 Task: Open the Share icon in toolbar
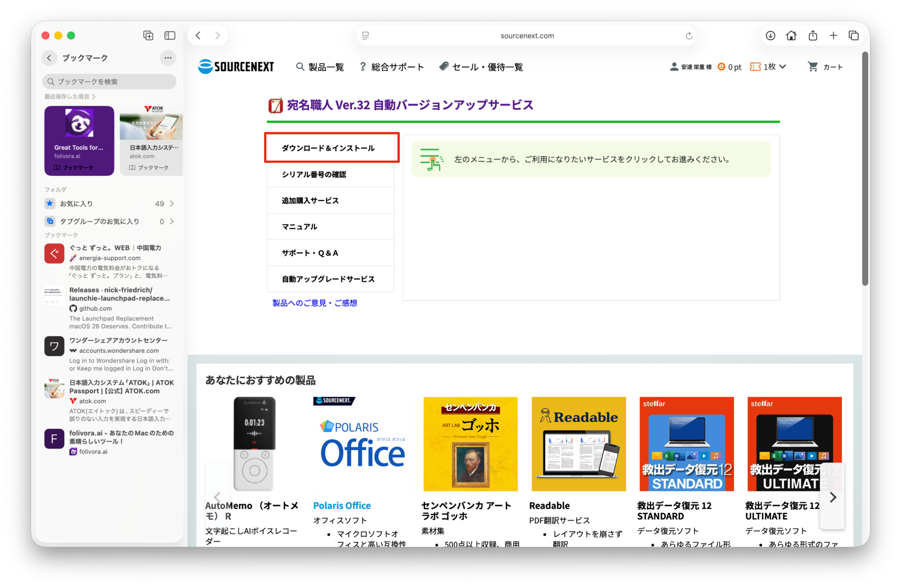coord(813,36)
